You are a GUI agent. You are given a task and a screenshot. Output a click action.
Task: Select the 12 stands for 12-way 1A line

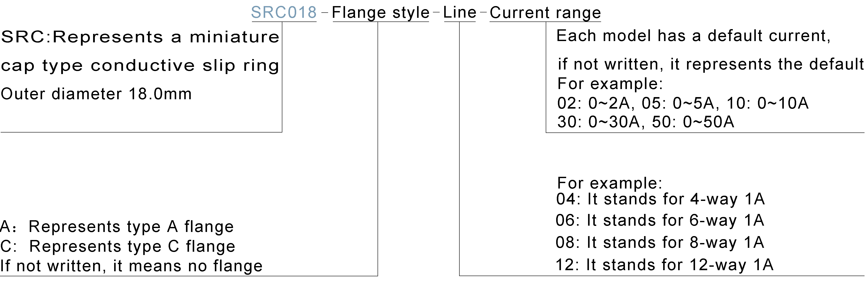[664, 265]
